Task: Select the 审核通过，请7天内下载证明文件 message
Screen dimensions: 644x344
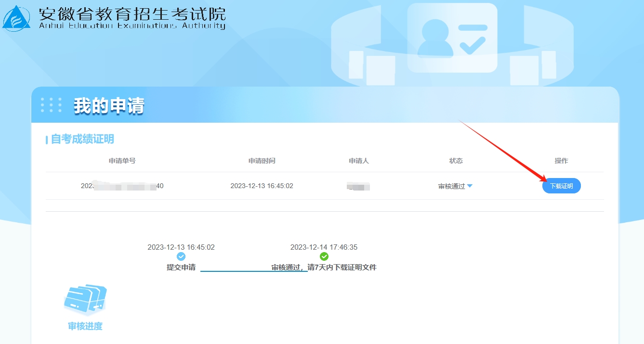Action: (x=324, y=268)
